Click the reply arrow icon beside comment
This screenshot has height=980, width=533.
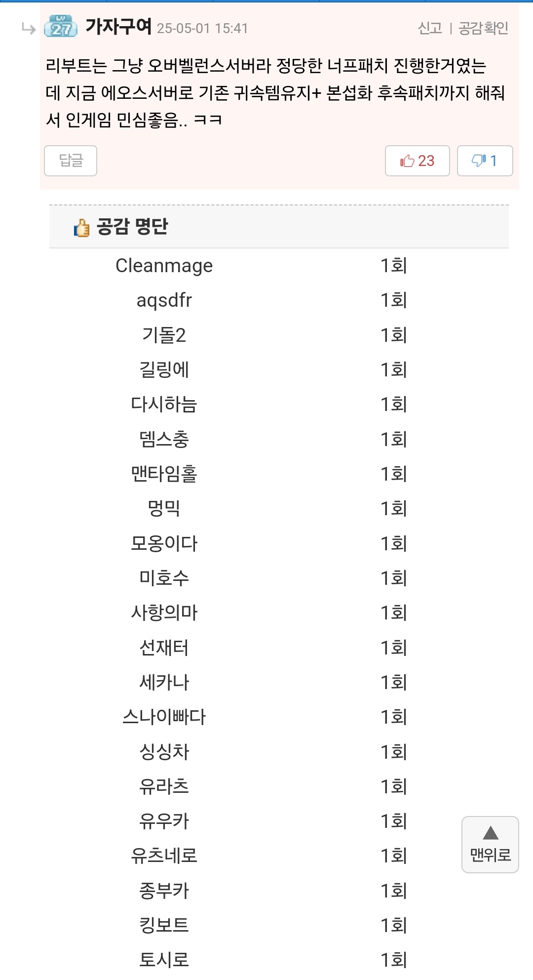click(29, 29)
